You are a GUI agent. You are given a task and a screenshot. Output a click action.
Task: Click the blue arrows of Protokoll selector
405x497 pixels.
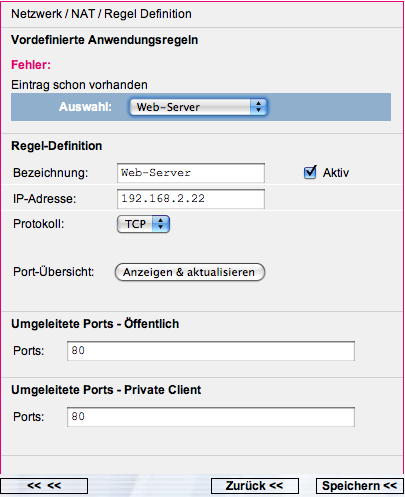tap(161, 224)
